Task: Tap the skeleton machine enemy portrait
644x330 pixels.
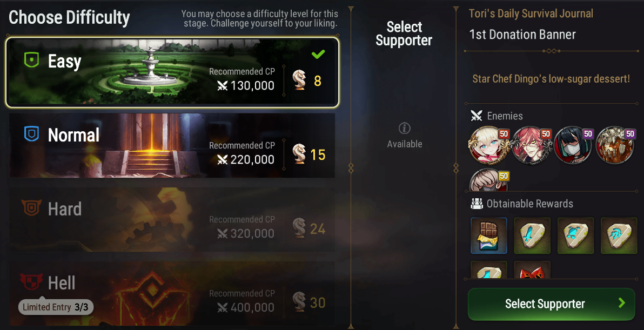Action: coord(616,145)
